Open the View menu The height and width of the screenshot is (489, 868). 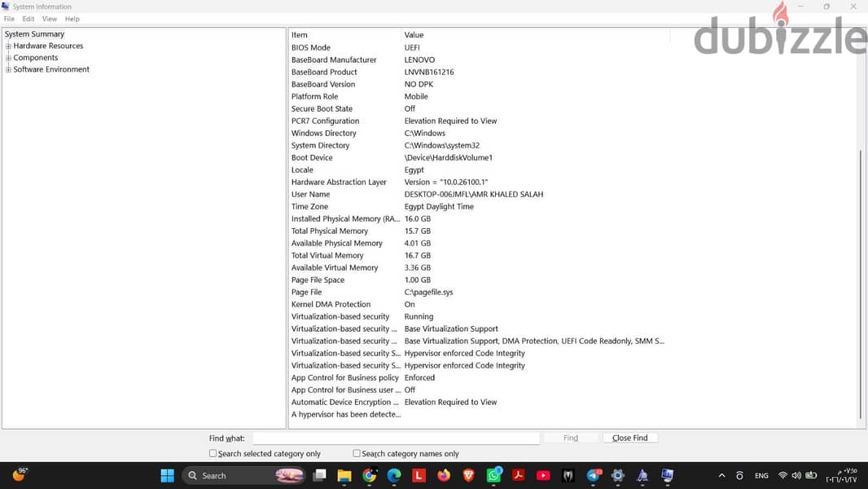coord(50,19)
